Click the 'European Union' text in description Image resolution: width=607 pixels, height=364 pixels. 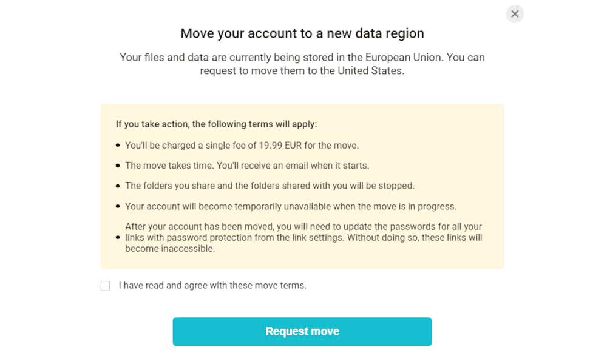click(404, 57)
